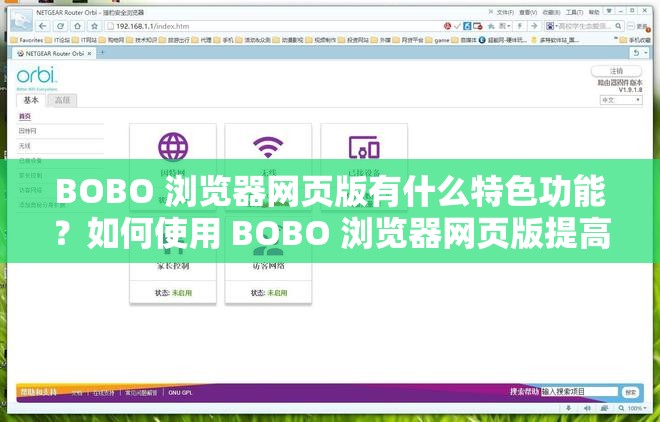
Task: Click the browser refresh button
Action: pyautogui.click(x=60, y=26)
